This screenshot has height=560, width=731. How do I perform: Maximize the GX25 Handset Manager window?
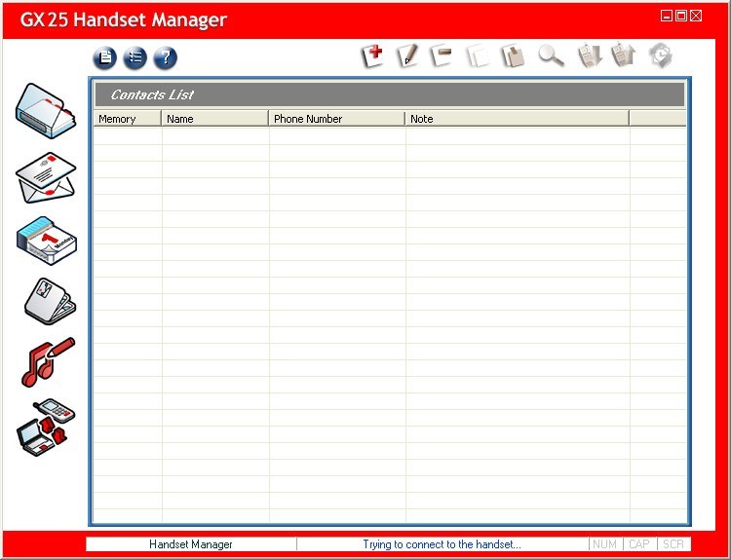pos(681,16)
